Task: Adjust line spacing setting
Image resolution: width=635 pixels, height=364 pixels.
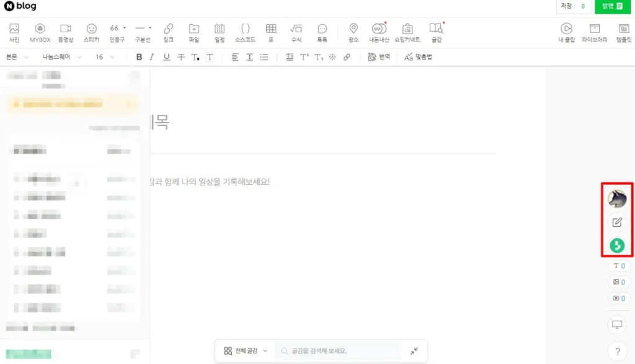Action: (x=249, y=57)
